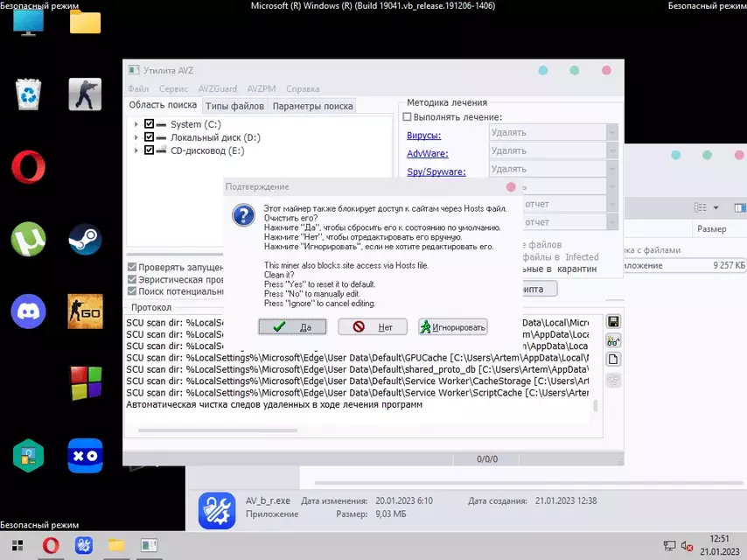Click the Explorer view layout icon
Image resolution: width=747 pixels, height=560 pixels.
pyautogui.click(x=700, y=207)
